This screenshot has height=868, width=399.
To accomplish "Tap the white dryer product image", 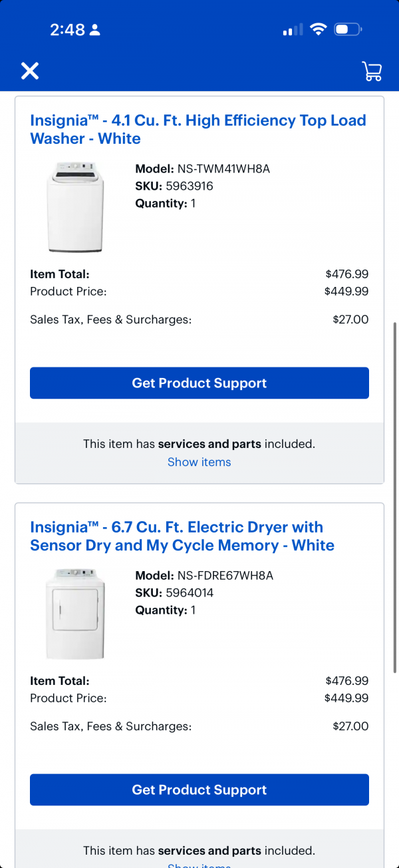I will click(x=75, y=613).
